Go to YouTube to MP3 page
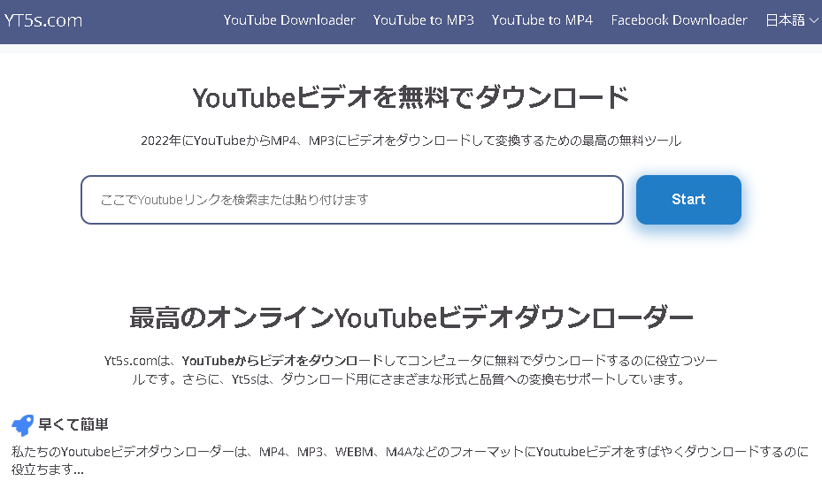822x504 pixels. pos(423,20)
